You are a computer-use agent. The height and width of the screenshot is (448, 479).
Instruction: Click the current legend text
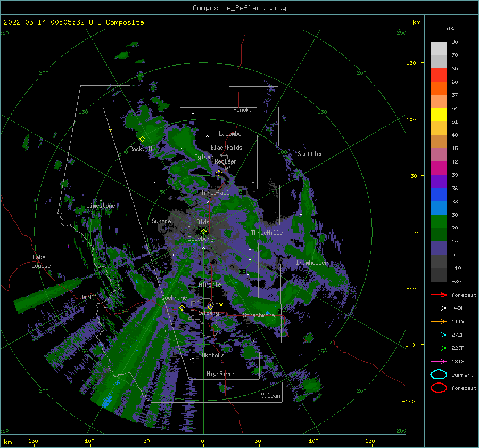(x=463, y=374)
